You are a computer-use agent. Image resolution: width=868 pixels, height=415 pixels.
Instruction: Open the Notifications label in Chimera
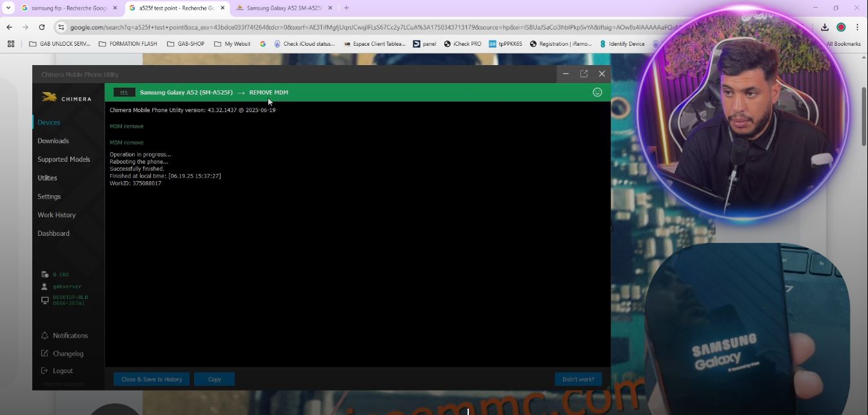[x=70, y=336]
